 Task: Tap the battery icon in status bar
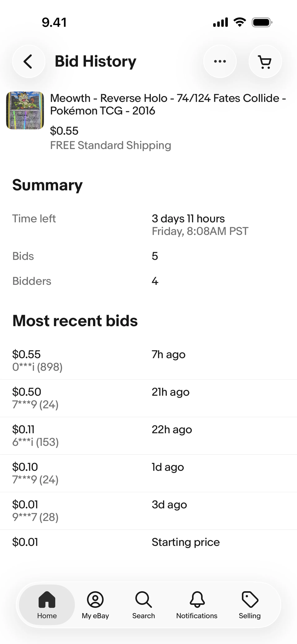(x=262, y=22)
